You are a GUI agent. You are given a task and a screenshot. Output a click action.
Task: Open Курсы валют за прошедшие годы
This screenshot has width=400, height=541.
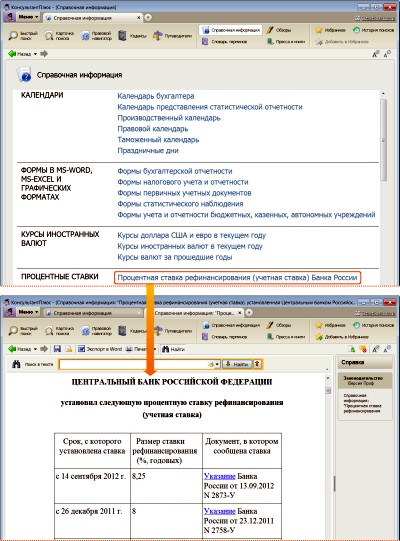(x=175, y=257)
